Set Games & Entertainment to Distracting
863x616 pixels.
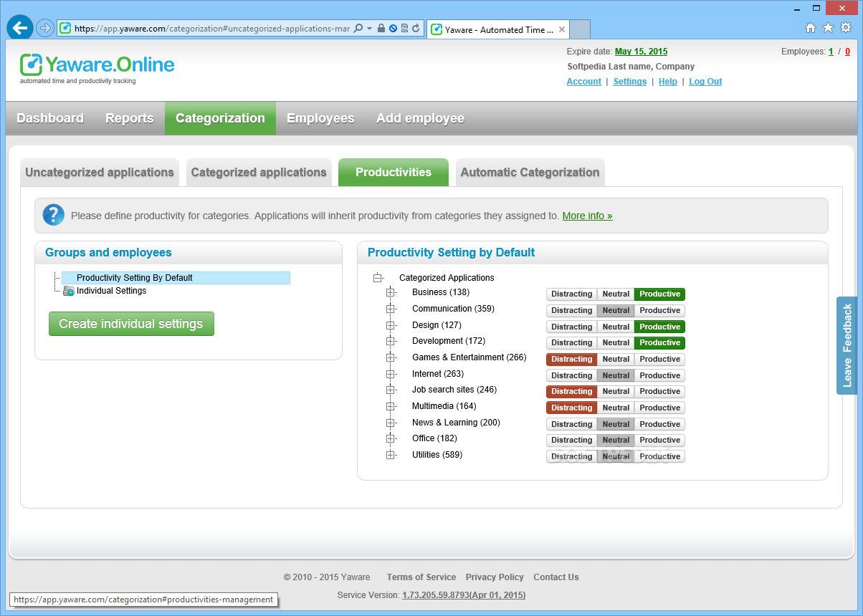(571, 360)
